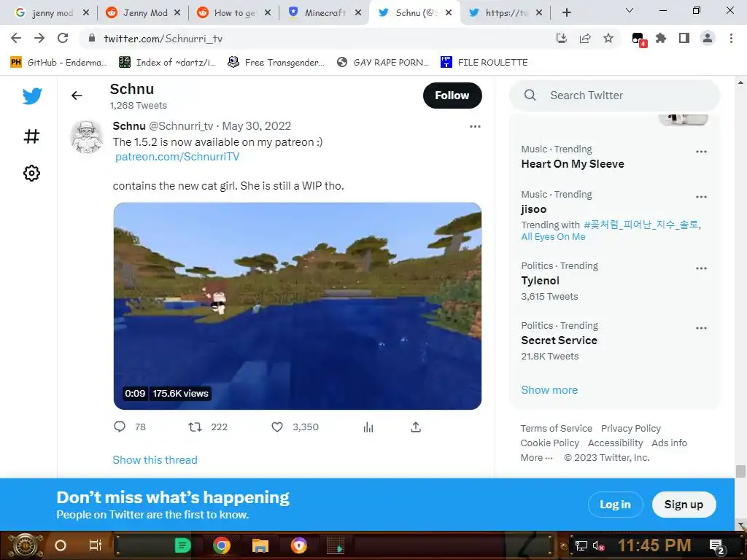Open the patreon.com/SchnurriTV link

(x=177, y=157)
